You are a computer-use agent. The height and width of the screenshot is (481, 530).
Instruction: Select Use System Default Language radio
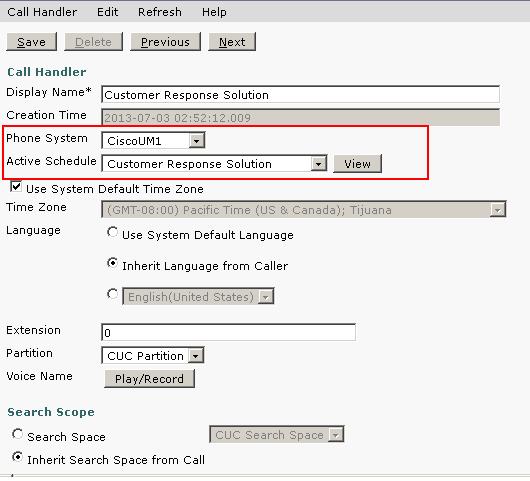(x=112, y=232)
